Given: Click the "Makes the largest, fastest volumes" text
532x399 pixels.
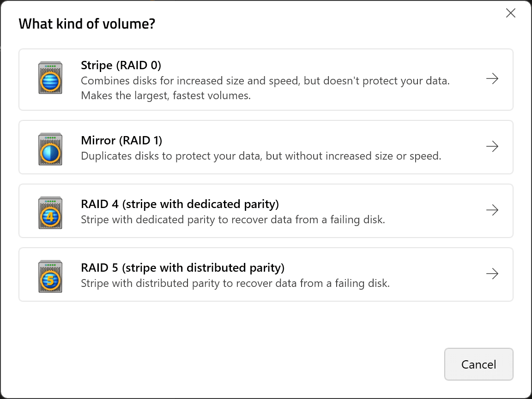Looking at the screenshot, I should (x=166, y=95).
